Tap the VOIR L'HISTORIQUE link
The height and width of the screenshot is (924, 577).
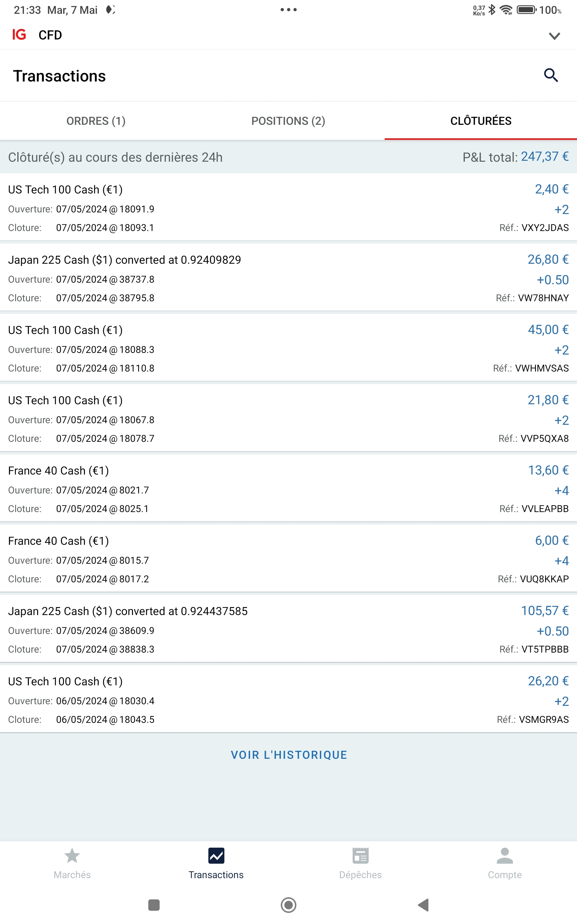pos(289,755)
